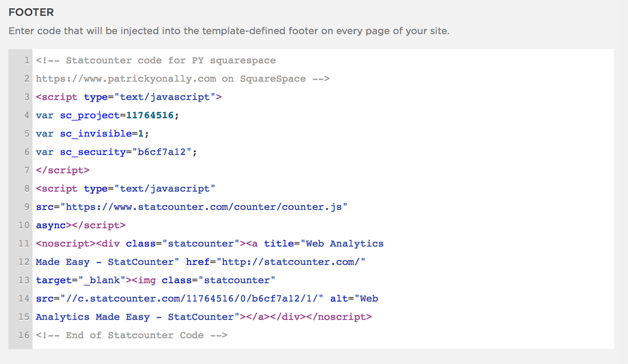
Task: Click the href "http://statcounter.com/" value
Action: [x=291, y=262]
